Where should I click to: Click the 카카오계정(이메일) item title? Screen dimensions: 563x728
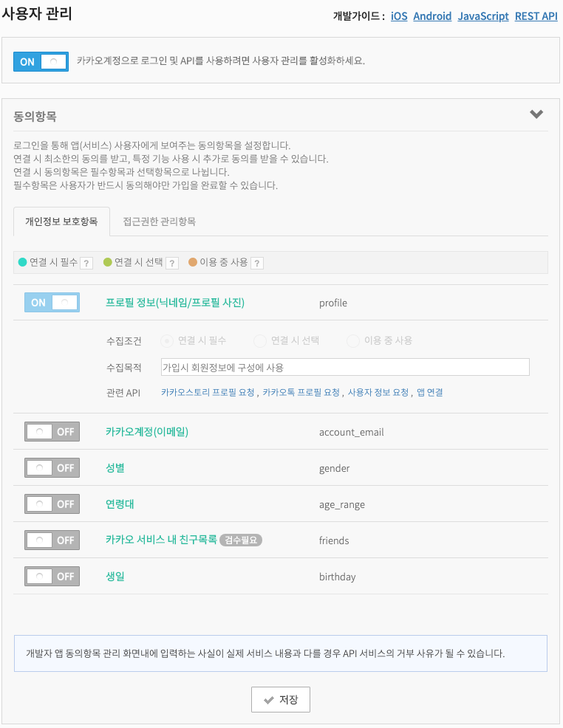(147, 432)
